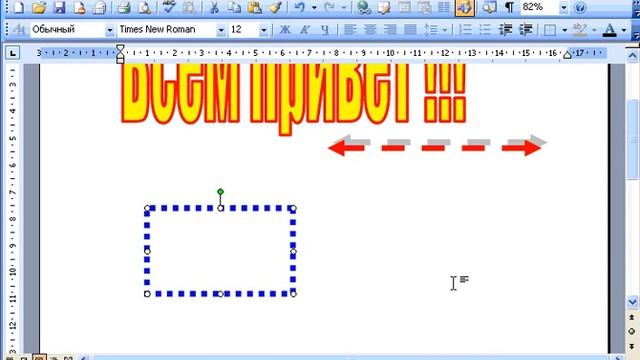Click the Outside Border icon
Viewport: 640px width, 360px height.
(550, 30)
